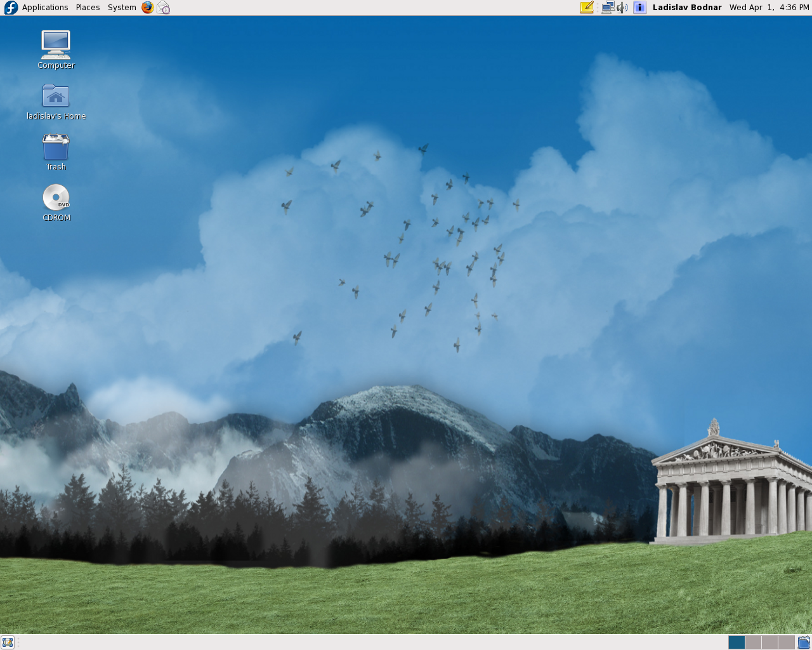Click the blue information notification icon

640,8
